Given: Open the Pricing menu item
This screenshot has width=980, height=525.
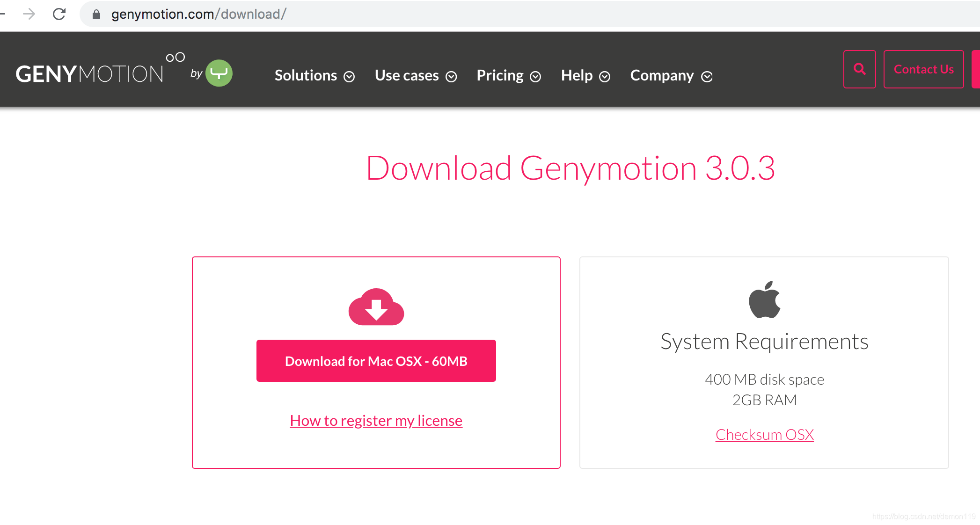Looking at the screenshot, I should point(500,75).
